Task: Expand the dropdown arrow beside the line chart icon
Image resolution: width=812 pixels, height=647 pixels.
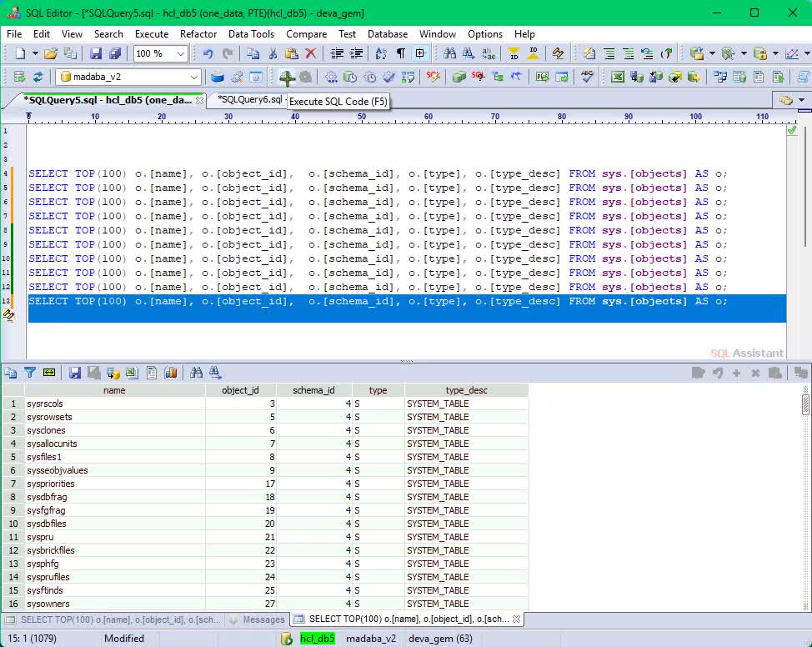Action: 806,53
